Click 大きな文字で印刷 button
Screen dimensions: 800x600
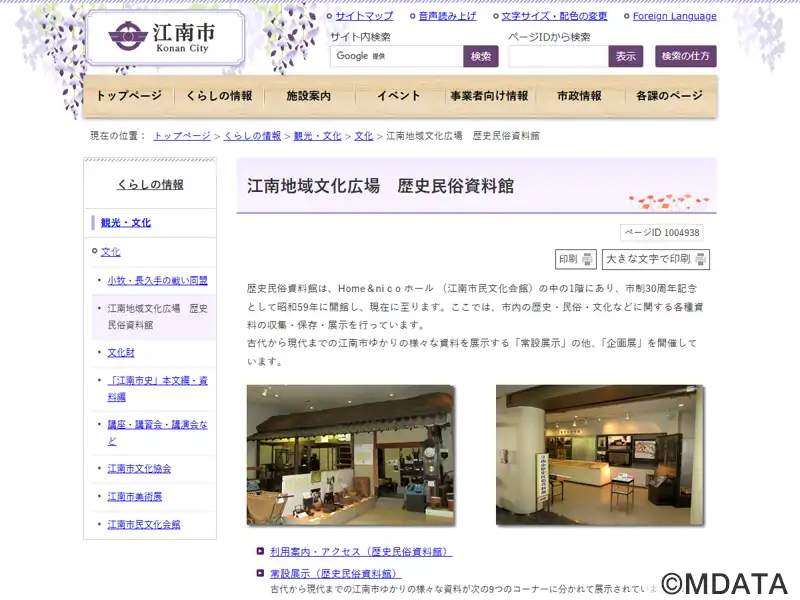pyautogui.click(x=656, y=259)
